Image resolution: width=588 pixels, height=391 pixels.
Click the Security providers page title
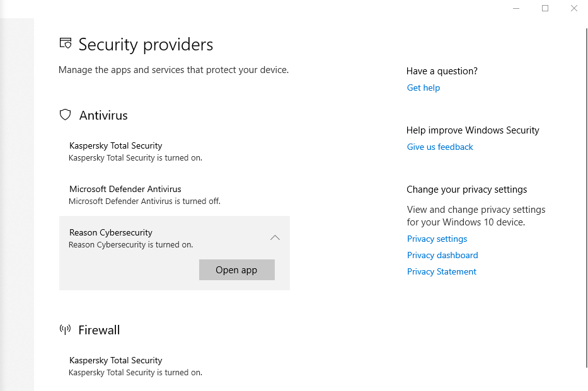pyautogui.click(x=146, y=45)
